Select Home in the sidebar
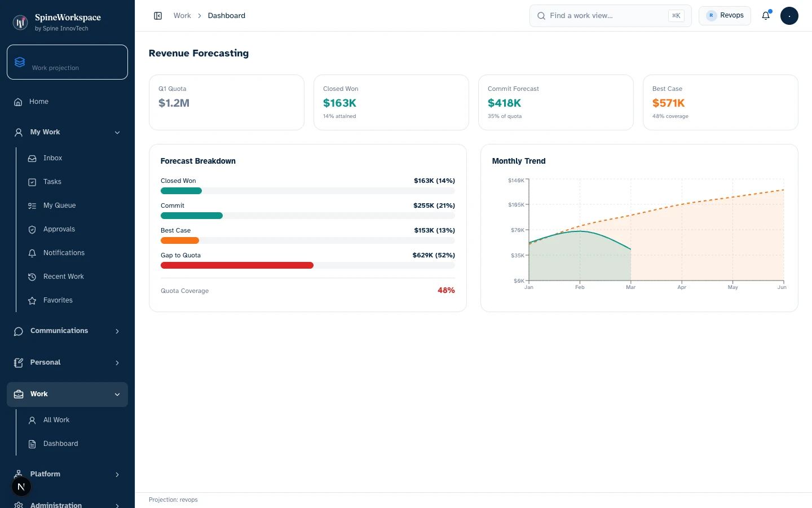 (x=68, y=102)
